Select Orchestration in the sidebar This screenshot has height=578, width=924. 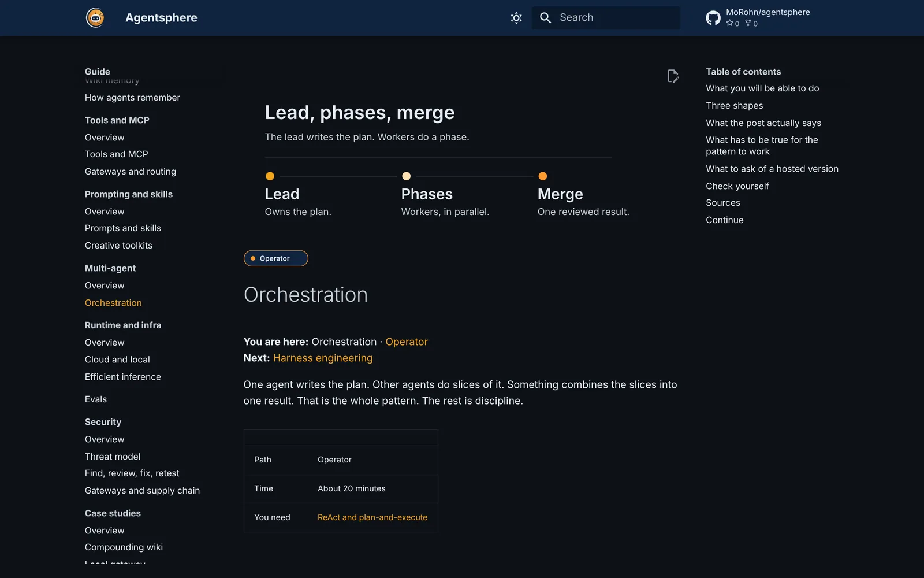tap(113, 303)
